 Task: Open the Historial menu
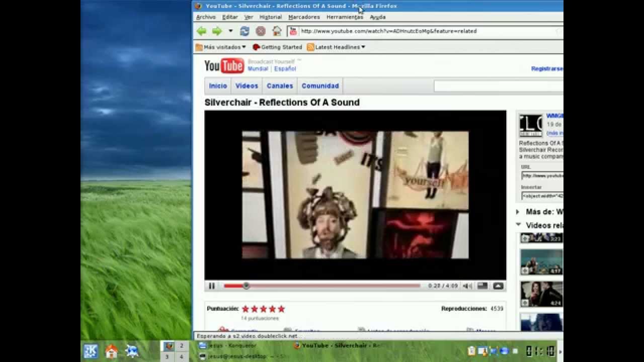tap(271, 17)
